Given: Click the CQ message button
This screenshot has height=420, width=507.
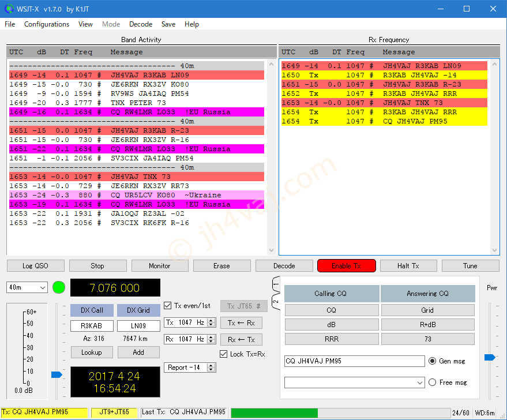Looking at the screenshot, I should (332, 310).
